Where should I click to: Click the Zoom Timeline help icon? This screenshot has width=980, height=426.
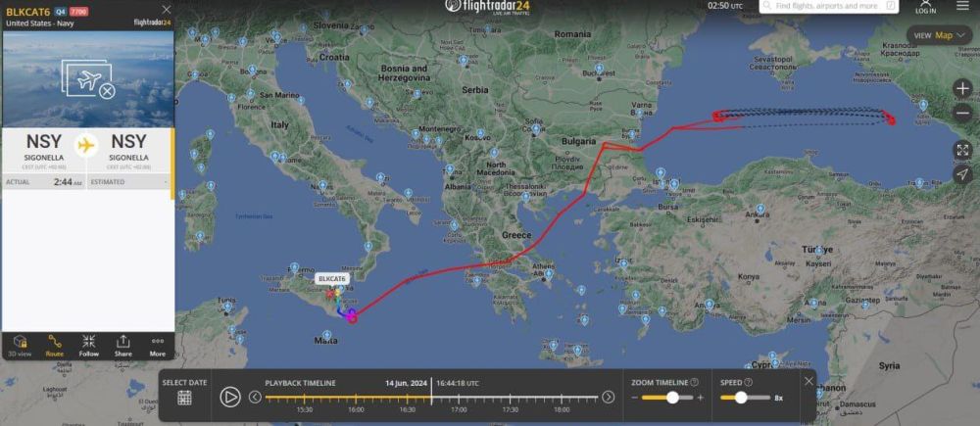[x=695, y=382]
